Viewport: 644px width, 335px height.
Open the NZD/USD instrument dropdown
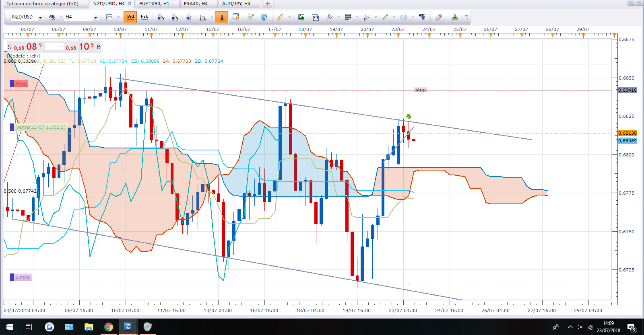click(40, 18)
